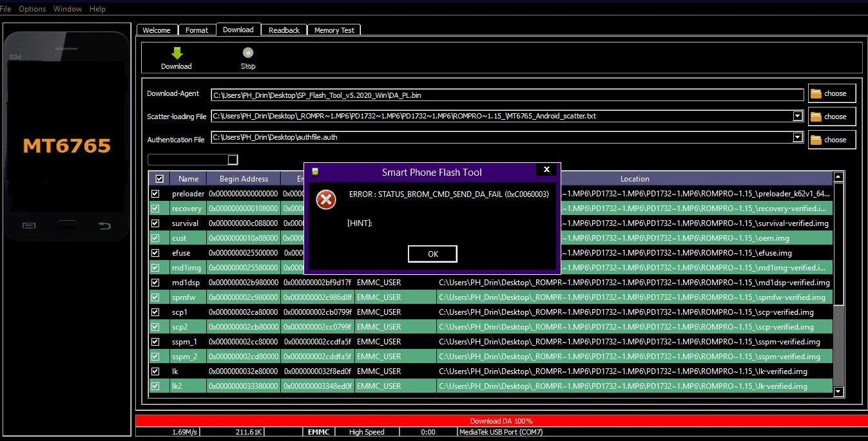Viewport: 868px width, 441px height.
Task: Open the Help menu
Action: tap(97, 9)
